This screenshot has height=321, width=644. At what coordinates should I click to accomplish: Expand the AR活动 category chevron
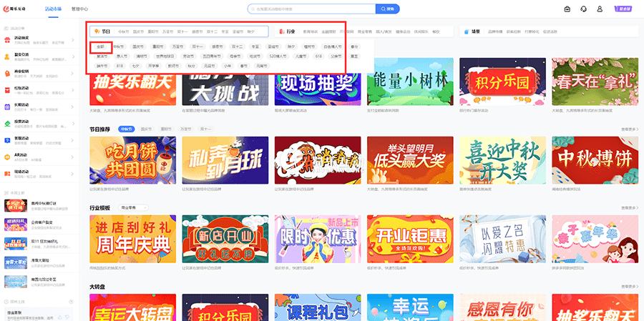point(73,157)
